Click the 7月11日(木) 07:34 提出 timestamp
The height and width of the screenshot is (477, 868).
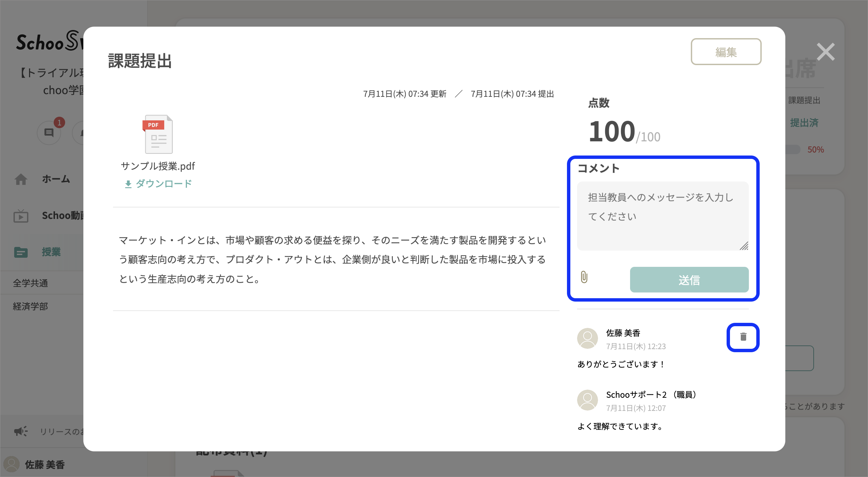(x=512, y=94)
